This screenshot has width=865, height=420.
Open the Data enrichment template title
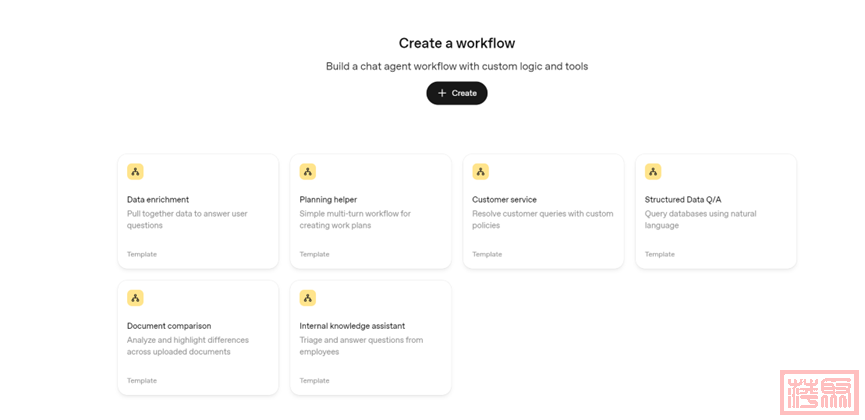(x=158, y=199)
